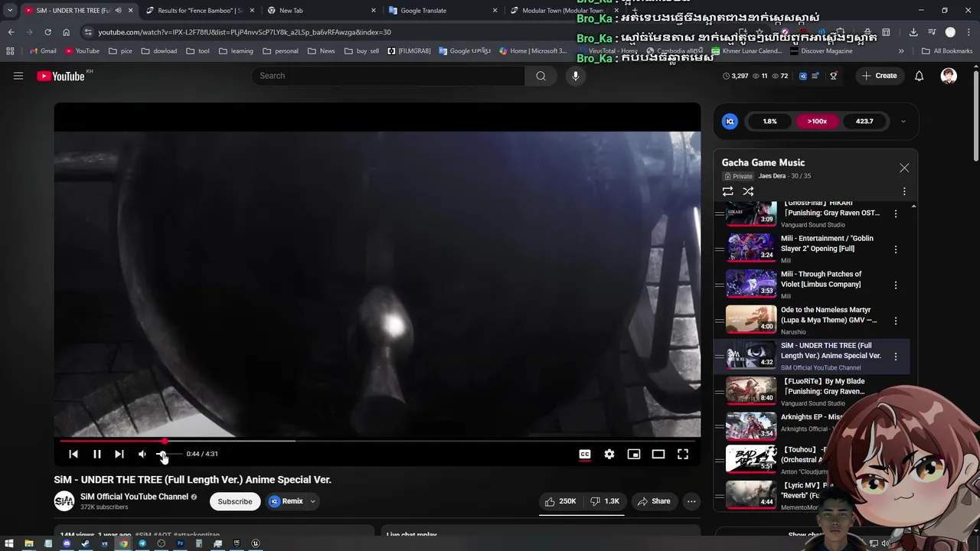
Task: Open the YouTube hamburger guide menu
Action: [x=18, y=76]
